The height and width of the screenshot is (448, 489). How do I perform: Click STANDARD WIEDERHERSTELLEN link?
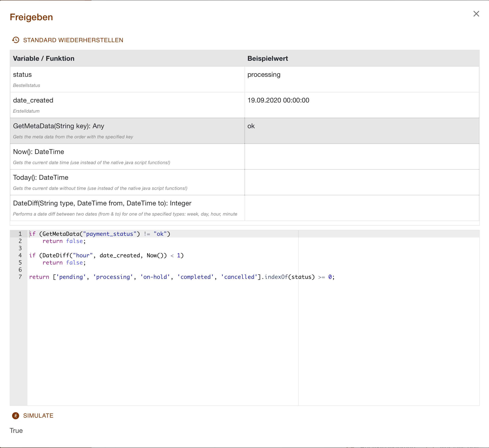click(73, 40)
